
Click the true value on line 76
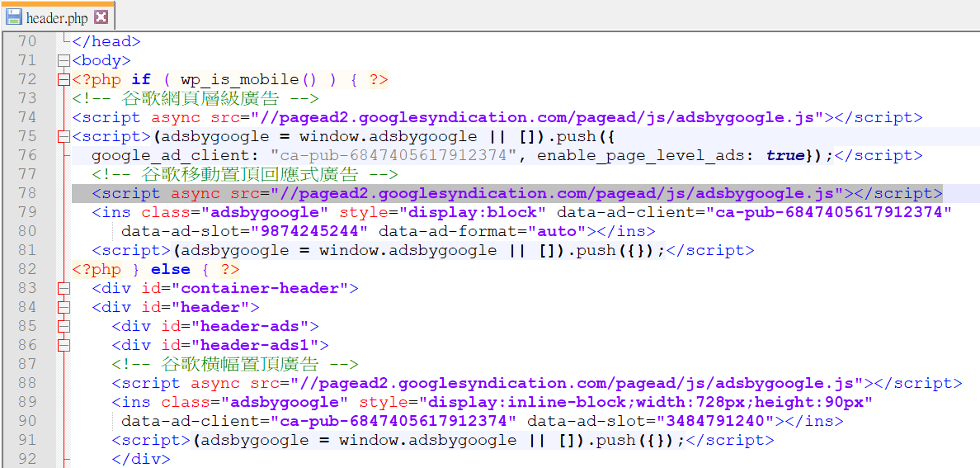point(785,155)
